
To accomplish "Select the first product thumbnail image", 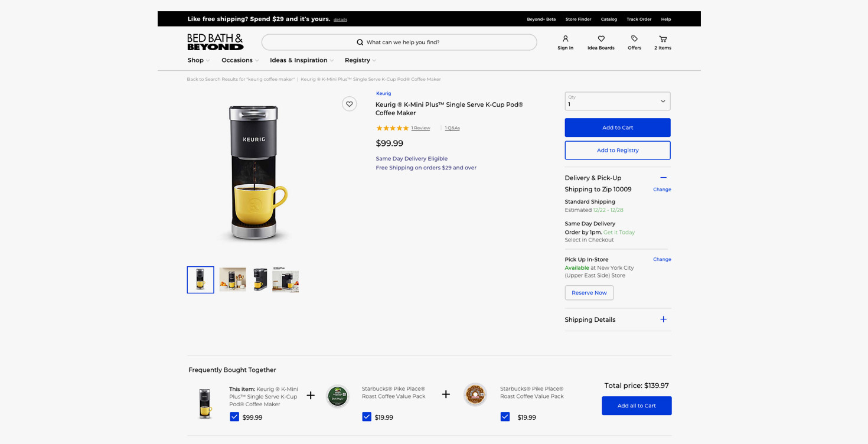I will (201, 280).
